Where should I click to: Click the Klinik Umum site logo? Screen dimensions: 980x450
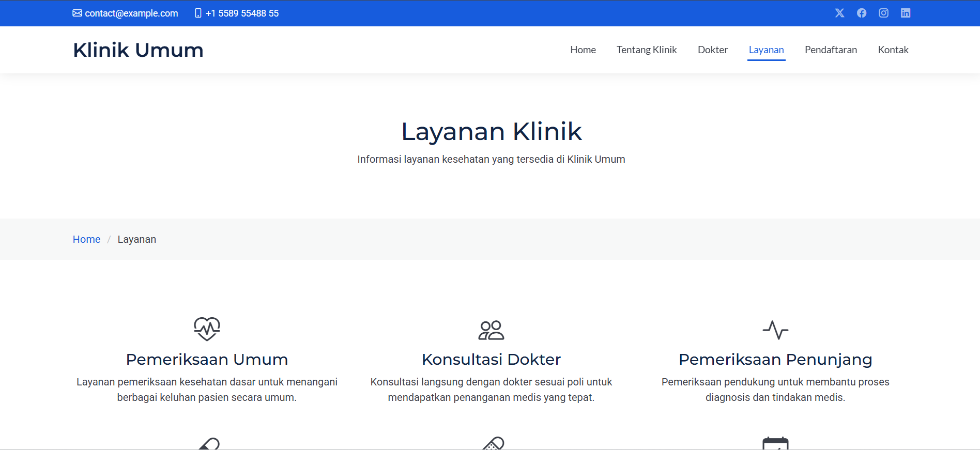pyautogui.click(x=138, y=50)
